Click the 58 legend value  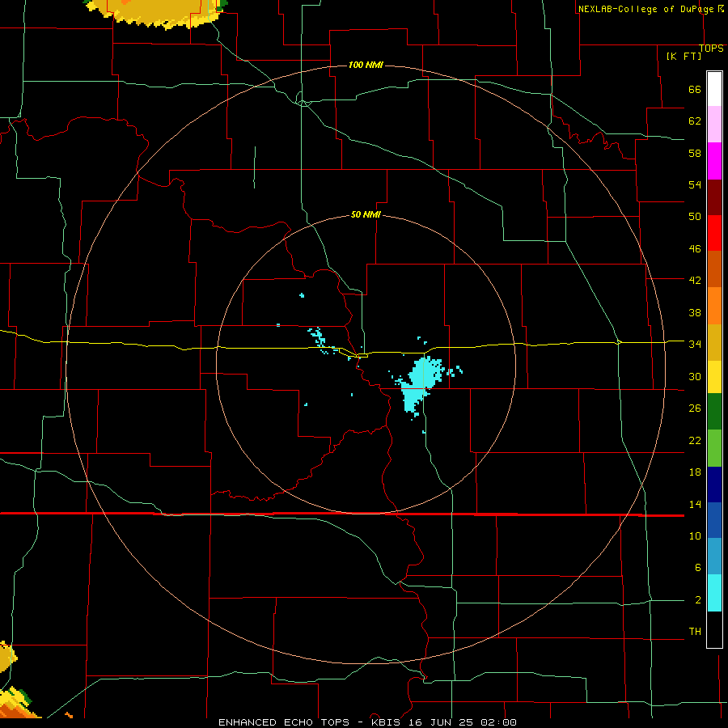click(695, 153)
